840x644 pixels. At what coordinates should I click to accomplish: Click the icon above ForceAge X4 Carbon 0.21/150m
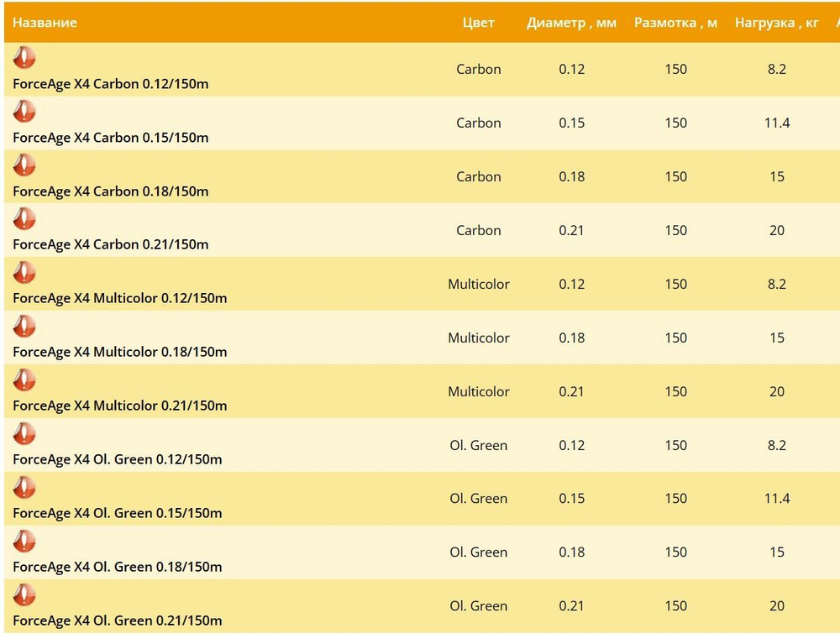[x=24, y=219]
